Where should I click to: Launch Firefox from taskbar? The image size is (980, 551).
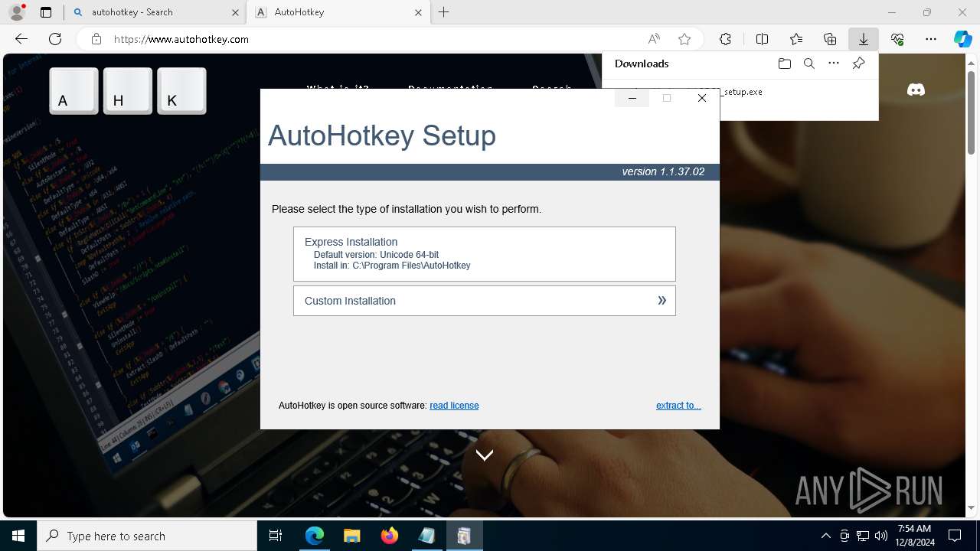389,536
